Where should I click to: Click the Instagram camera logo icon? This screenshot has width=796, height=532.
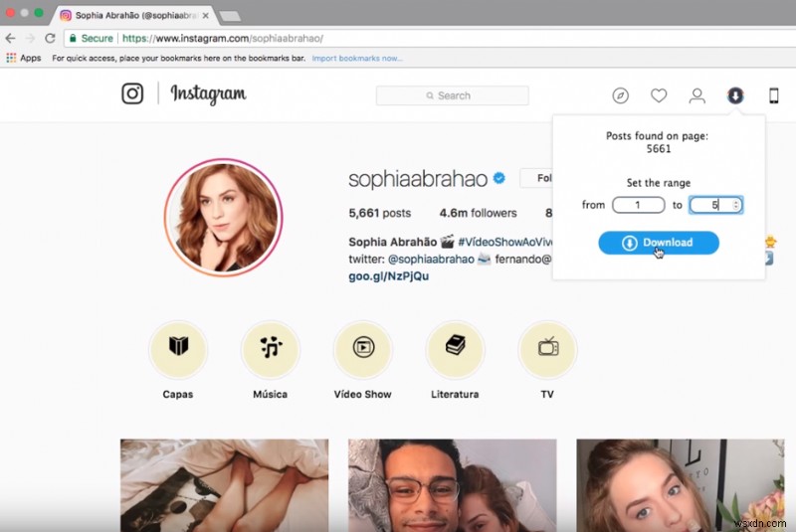point(132,93)
